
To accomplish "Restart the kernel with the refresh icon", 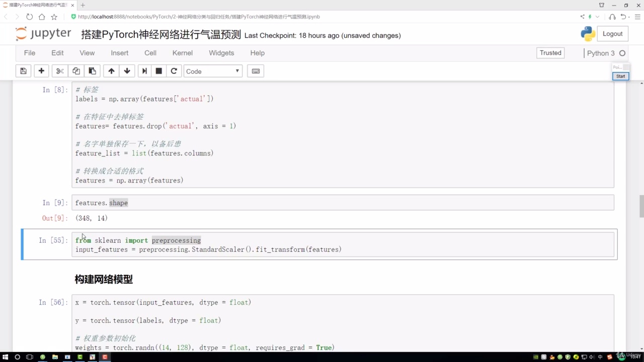I will point(174,71).
